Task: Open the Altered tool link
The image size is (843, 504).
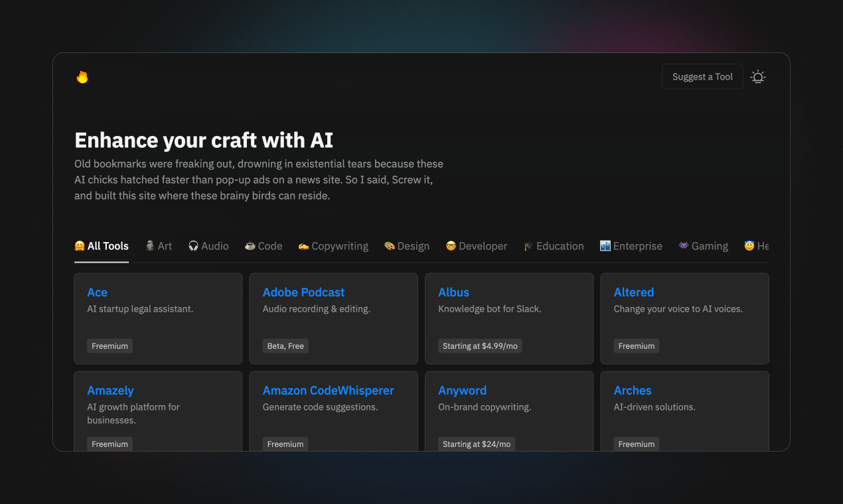Action: [634, 292]
